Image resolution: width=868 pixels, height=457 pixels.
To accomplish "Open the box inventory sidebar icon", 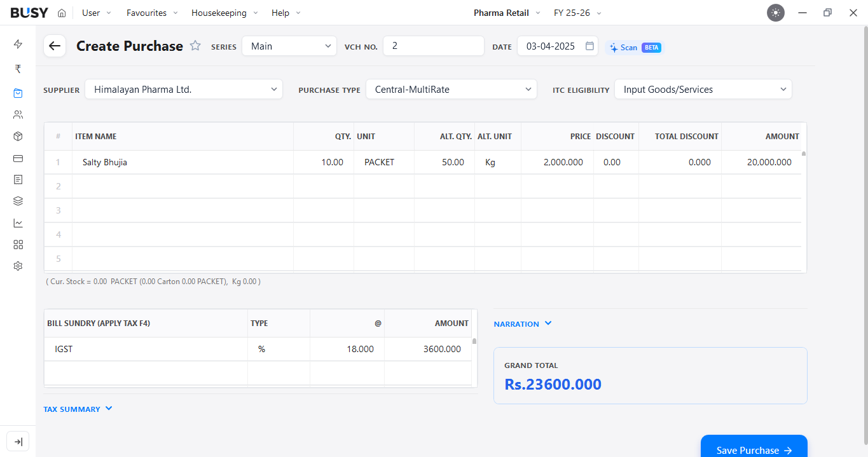I will pos(18,136).
